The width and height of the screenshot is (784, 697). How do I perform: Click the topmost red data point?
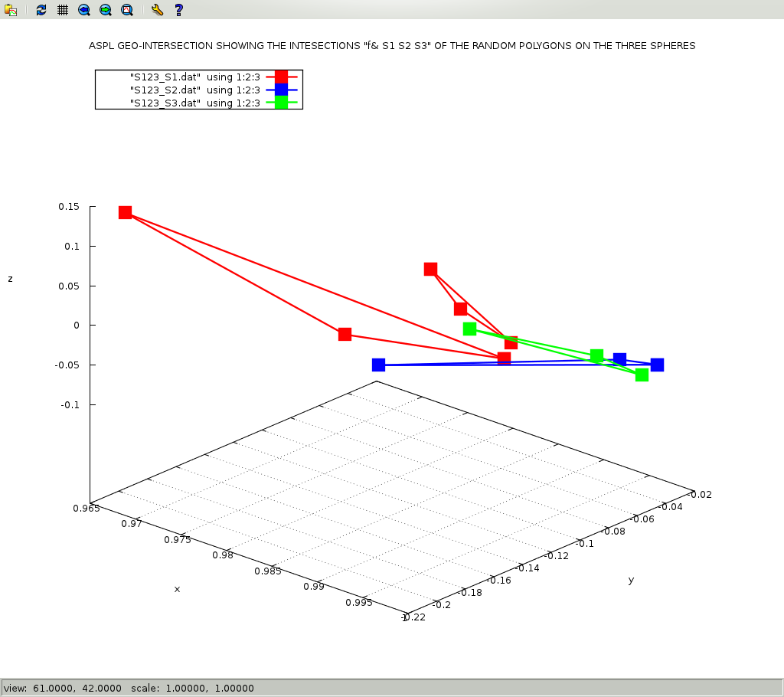126,212
